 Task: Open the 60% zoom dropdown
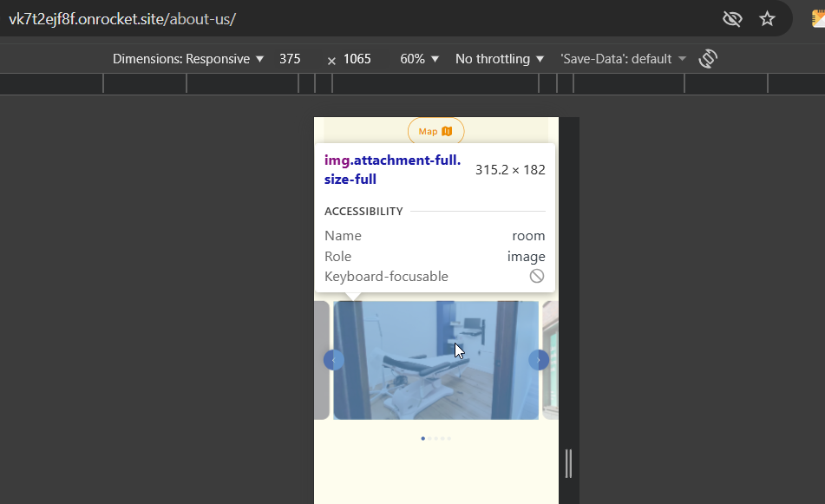click(419, 59)
